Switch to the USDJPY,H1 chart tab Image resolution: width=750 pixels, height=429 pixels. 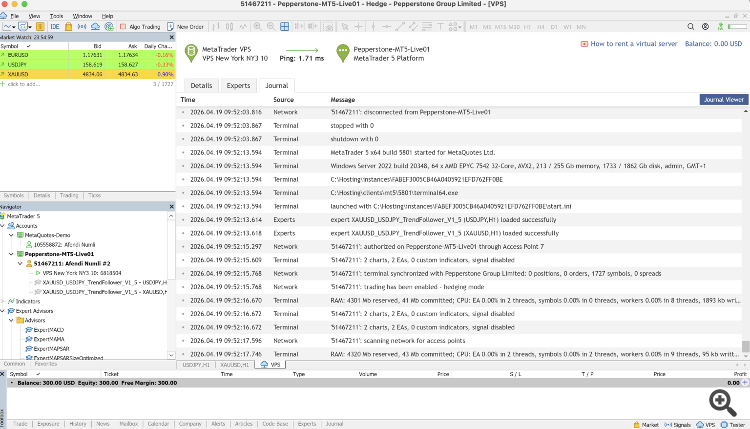coord(196,364)
